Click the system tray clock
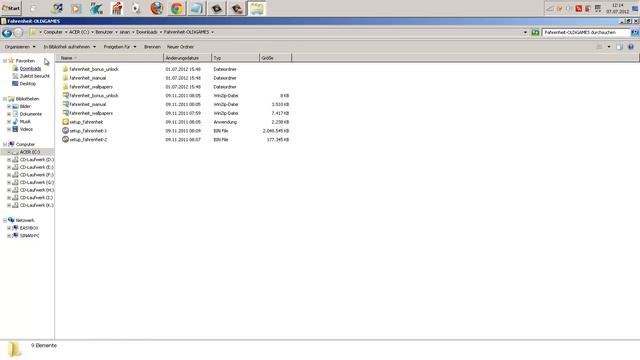 click(x=617, y=8)
